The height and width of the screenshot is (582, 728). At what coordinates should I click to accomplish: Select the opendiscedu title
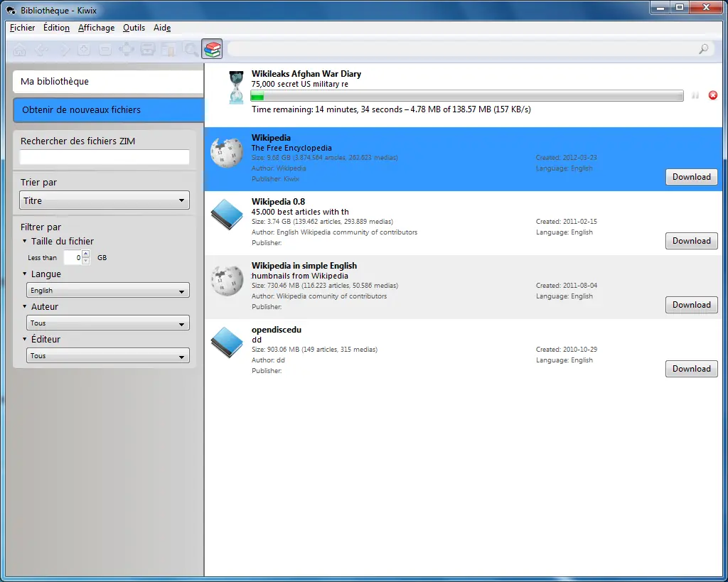(277, 330)
